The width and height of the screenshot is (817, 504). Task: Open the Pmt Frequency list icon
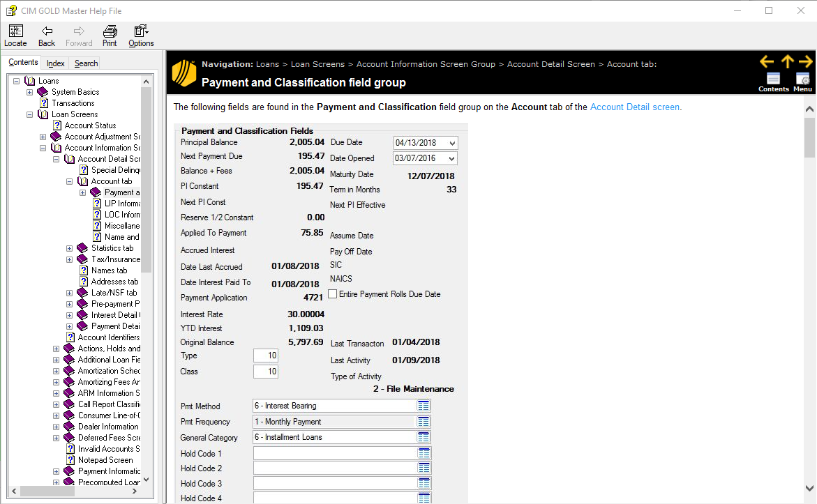click(x=424, y=422)
